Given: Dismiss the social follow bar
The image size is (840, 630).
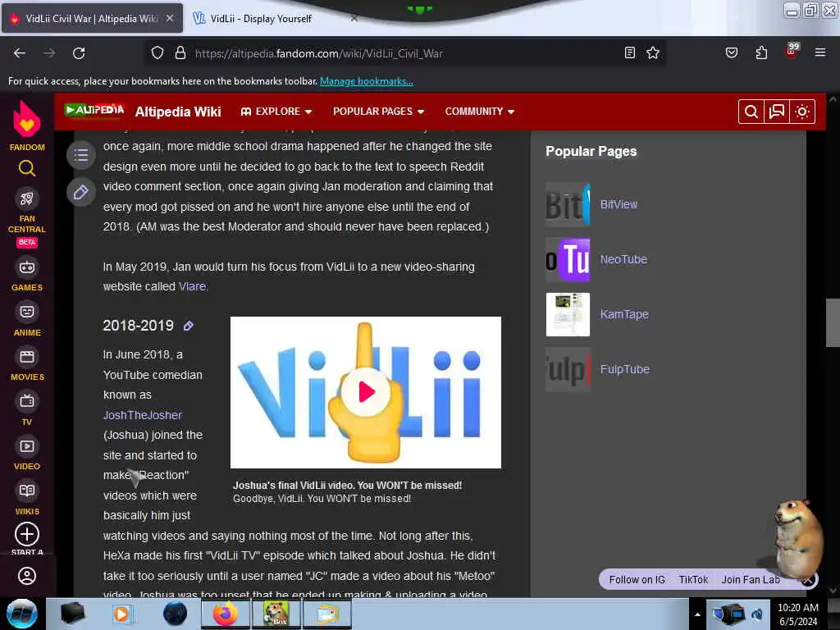Looking at the screenshot, I should tap(808, 580).
